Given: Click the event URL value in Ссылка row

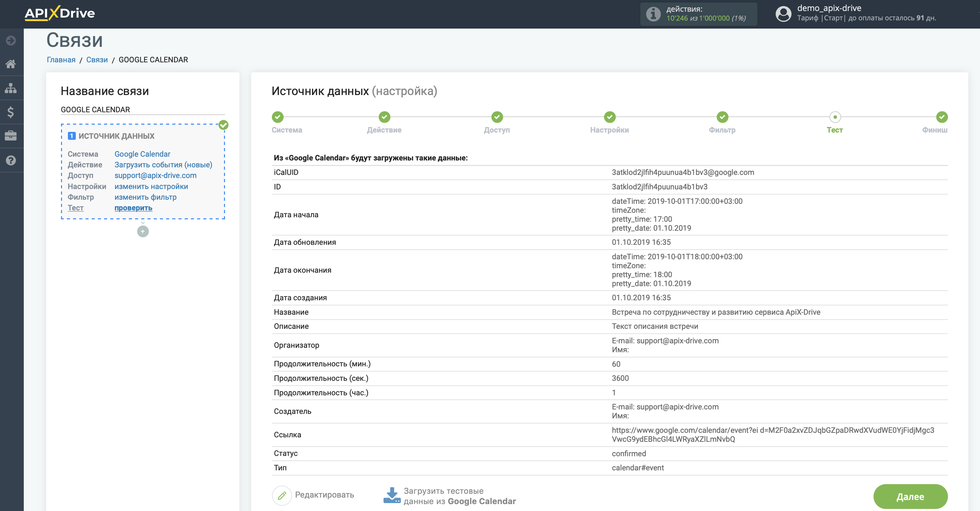Looking at the screenshot, I should [773, 435].
